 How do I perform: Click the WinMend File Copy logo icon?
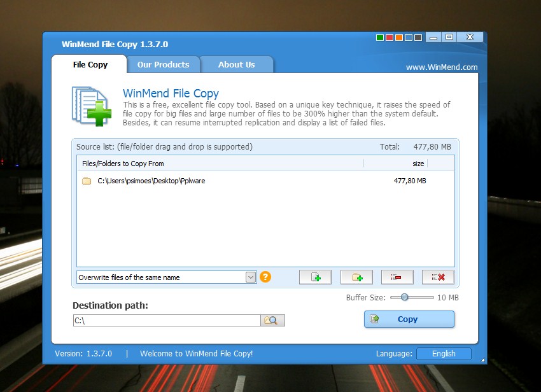coord(92,106)
